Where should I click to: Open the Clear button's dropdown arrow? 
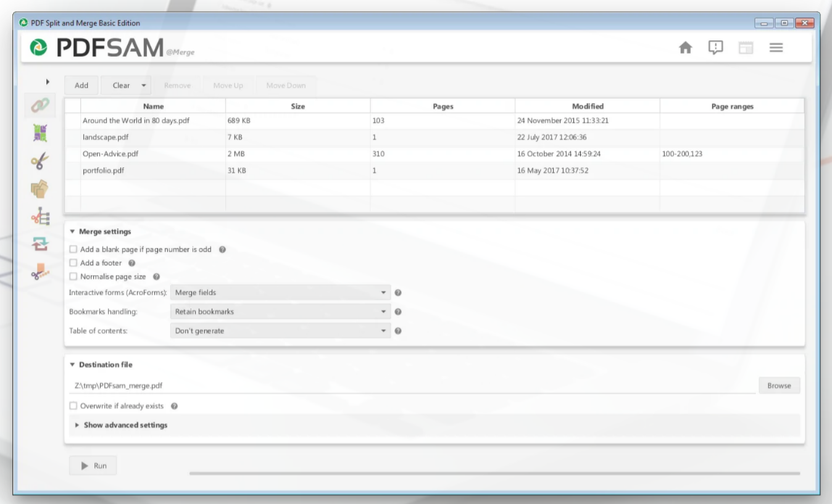coord(143,86)
